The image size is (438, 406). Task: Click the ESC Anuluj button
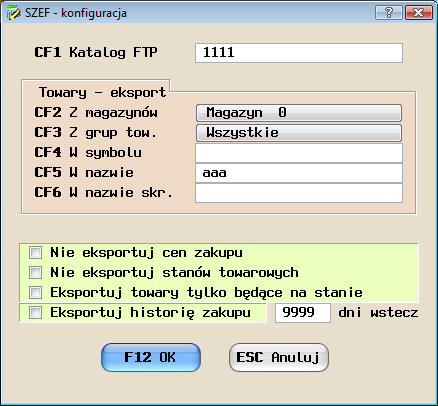(x=279, y=357)
